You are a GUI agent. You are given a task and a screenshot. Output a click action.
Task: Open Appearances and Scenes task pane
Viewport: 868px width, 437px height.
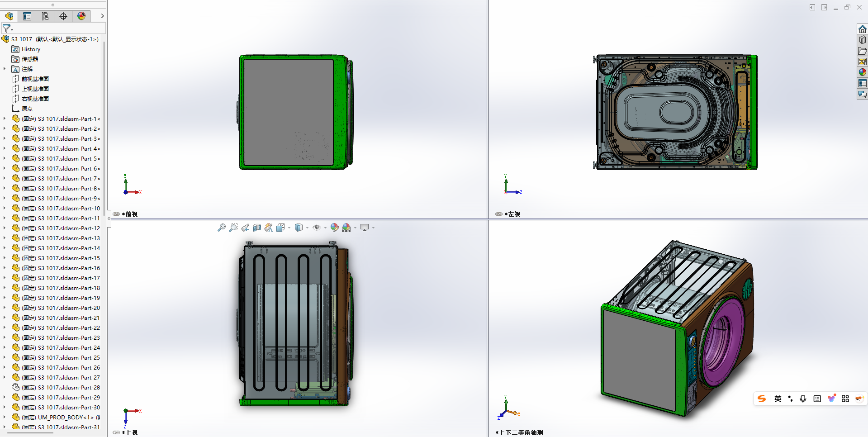863,72
